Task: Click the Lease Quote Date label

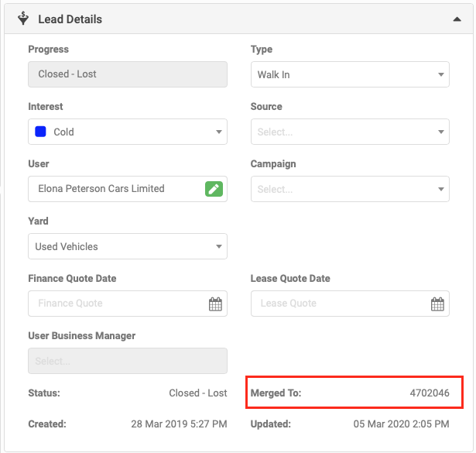Action: [x=290, y=279]
